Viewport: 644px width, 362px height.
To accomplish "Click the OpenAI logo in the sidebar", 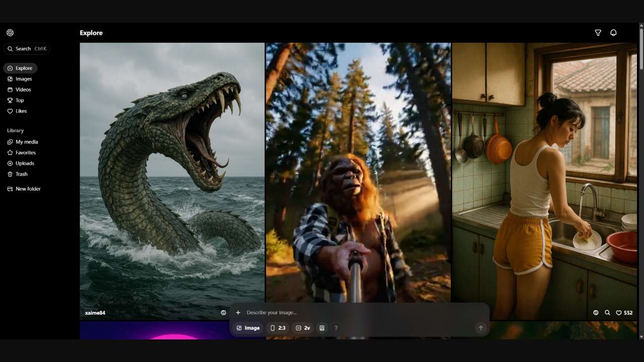I will click(x=10, y=33).
